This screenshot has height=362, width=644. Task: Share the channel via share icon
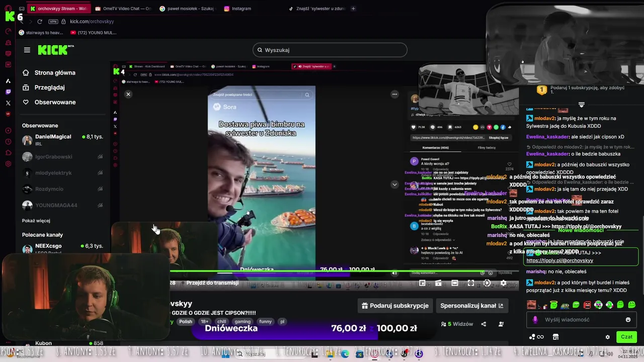point(484,324)
